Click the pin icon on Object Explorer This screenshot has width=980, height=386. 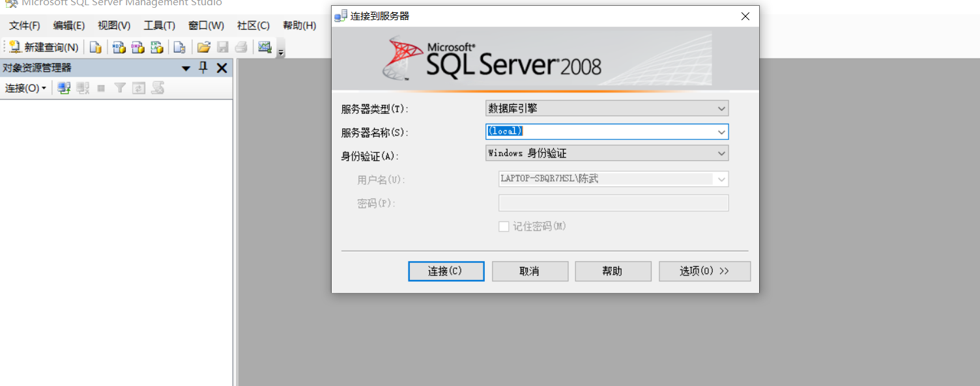coord(203,68)
